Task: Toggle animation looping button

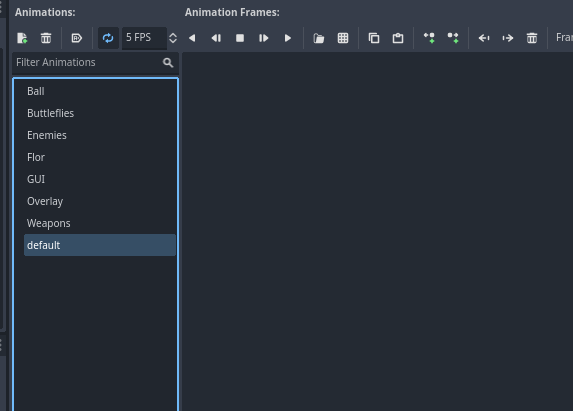Action: pyautogui.click(x=108, y=38)
